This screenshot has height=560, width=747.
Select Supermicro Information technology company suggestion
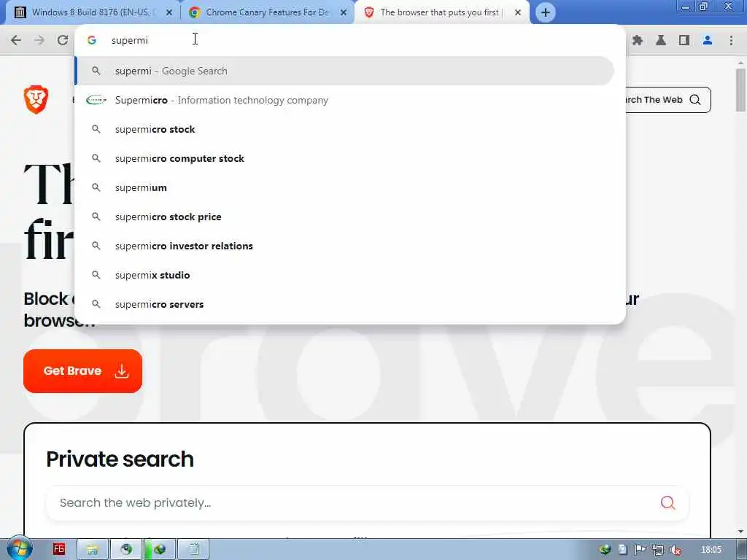pyautogui.click(x=344, y=100)
